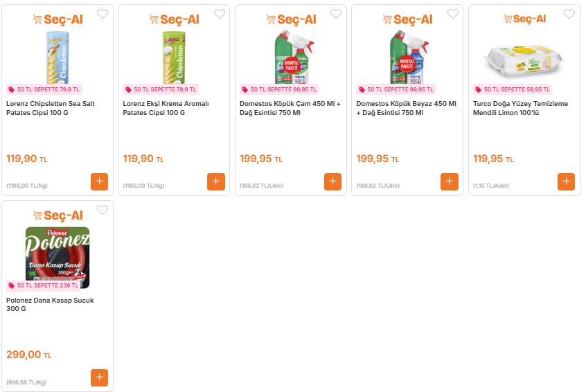This screenshot has height=392, width=586.
Task: Save Turco Doğa wipes to favorites
Action: [569, 14]
